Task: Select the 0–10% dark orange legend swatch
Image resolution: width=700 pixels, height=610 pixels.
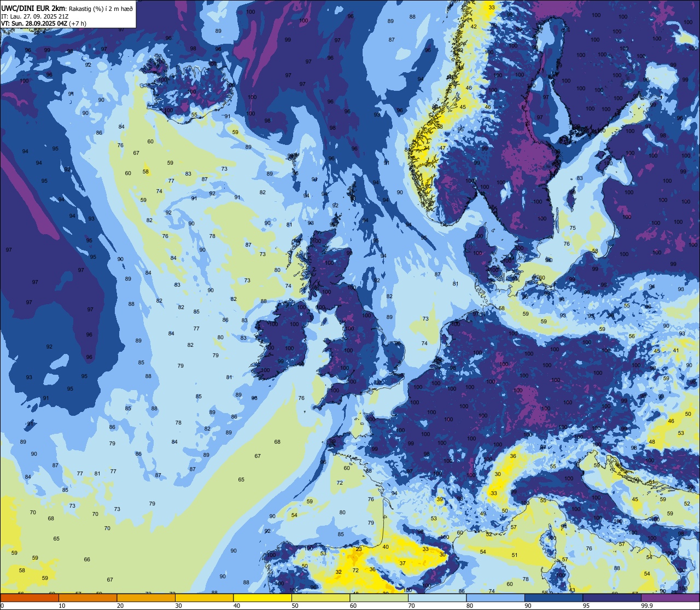Action: [30, 597]
